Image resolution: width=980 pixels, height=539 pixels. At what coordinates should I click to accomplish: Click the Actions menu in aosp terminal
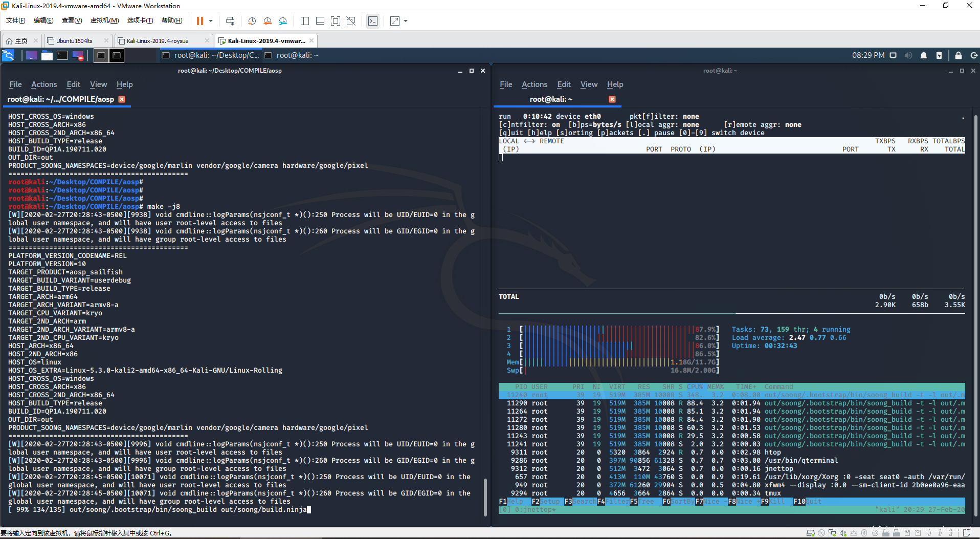tap(44, 84)
